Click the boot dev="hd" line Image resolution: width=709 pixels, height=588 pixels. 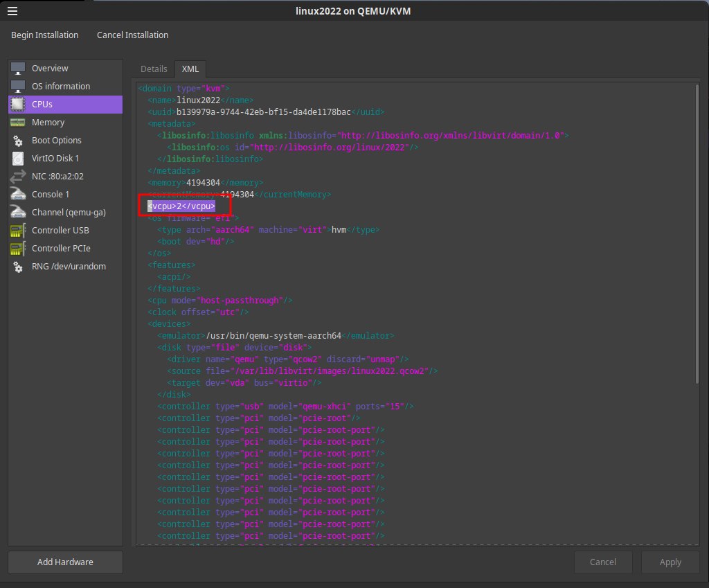[x=196, y=241]
